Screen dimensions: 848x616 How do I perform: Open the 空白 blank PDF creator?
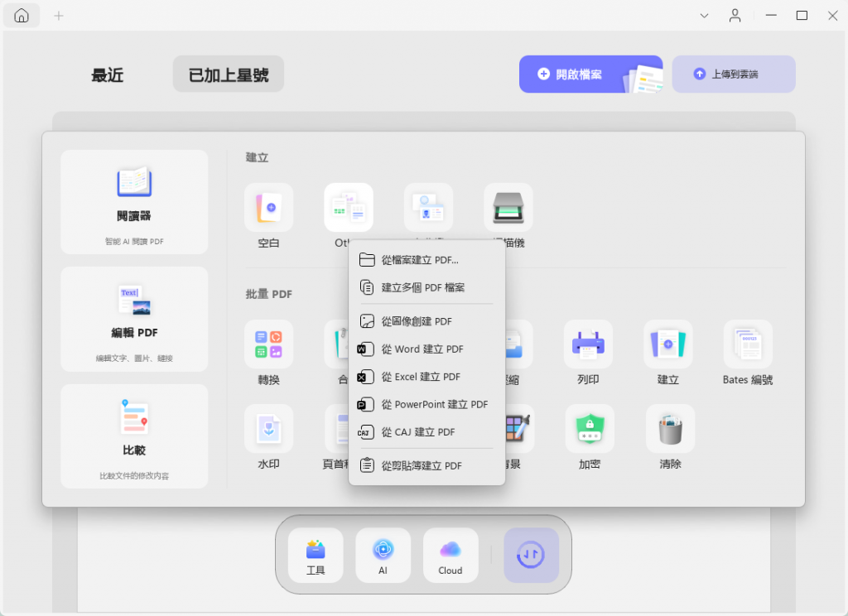click(x=269, y=208)
